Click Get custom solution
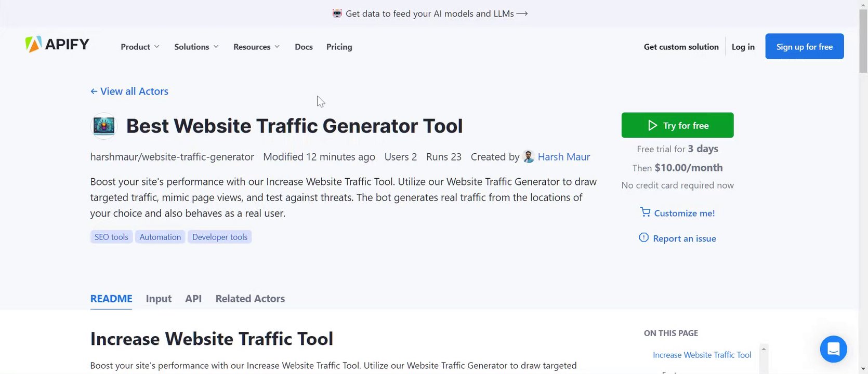868x374 pixels. tap(681, 47)
